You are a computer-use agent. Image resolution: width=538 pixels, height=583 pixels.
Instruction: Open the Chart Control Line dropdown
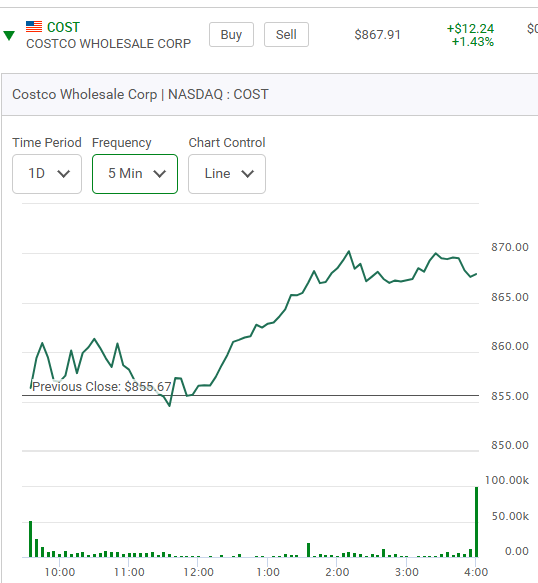(227, 174)
